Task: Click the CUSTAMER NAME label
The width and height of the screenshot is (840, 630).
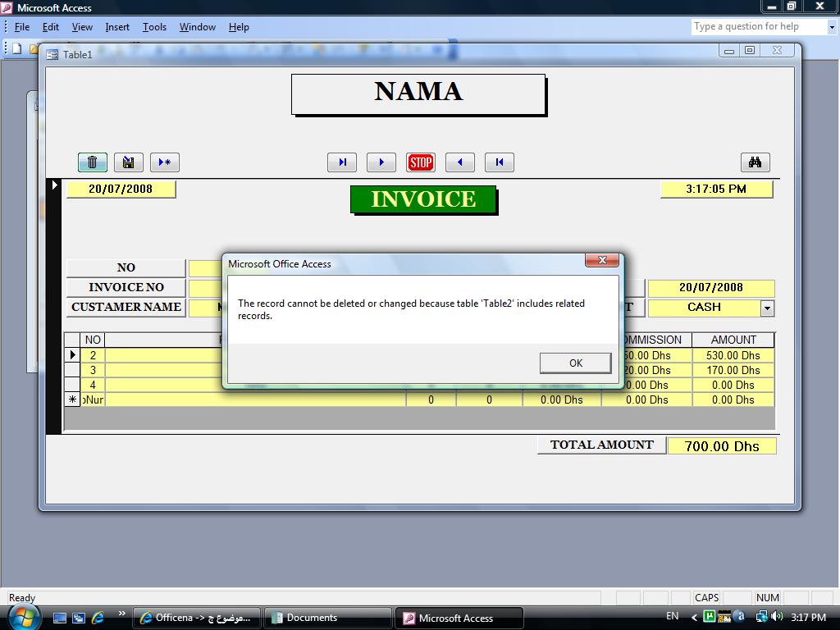Action: pyautogui.click(x=126, y=308)
